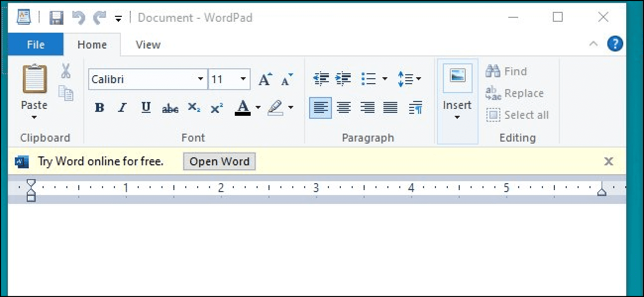Toggle strikethrough formatting

click(170, 108)
